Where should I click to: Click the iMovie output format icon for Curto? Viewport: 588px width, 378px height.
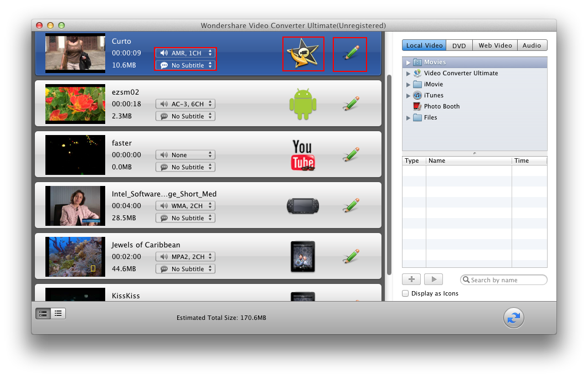[303, 54]
